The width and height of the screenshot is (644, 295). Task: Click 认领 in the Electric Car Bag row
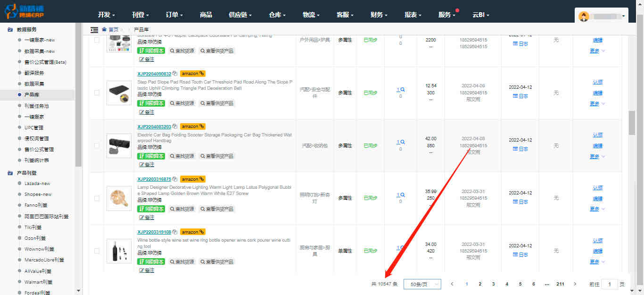597,135
